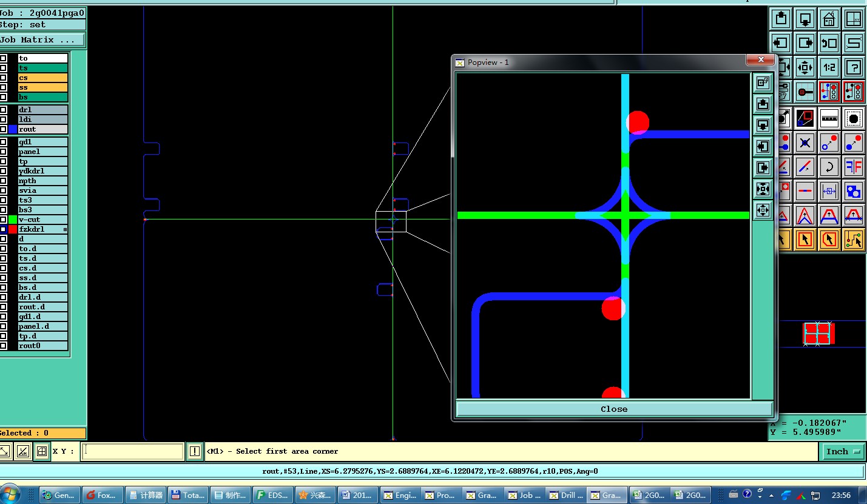Open the Drill ... taskbar item
This screenshot has height=504, width=867.
[x=567, y=495]
